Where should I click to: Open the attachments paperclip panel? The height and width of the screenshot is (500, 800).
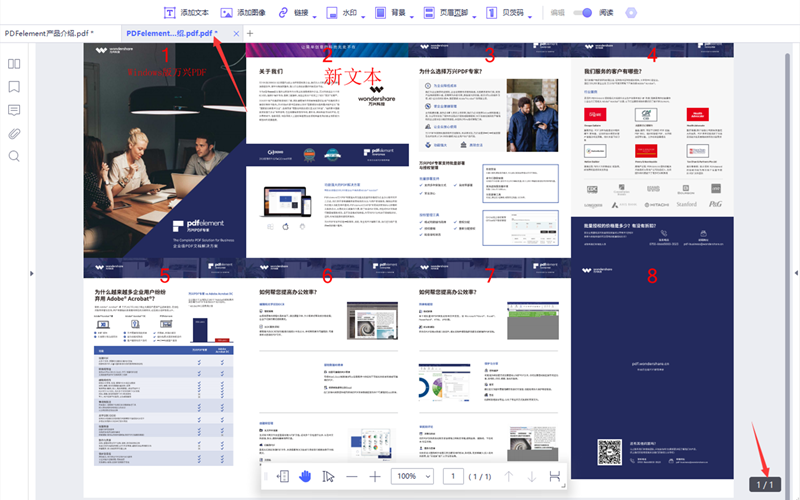tap(14, 132)
